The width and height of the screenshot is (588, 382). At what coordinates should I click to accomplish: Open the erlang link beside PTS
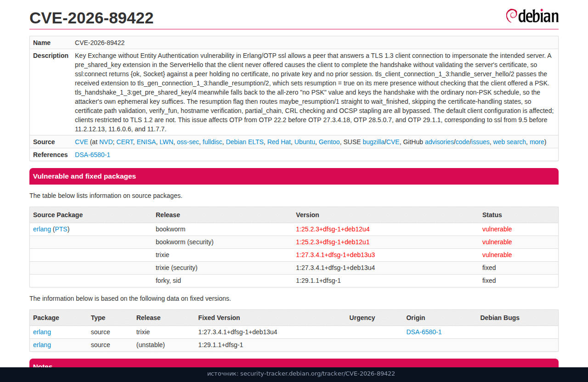(x=42, y=229)
